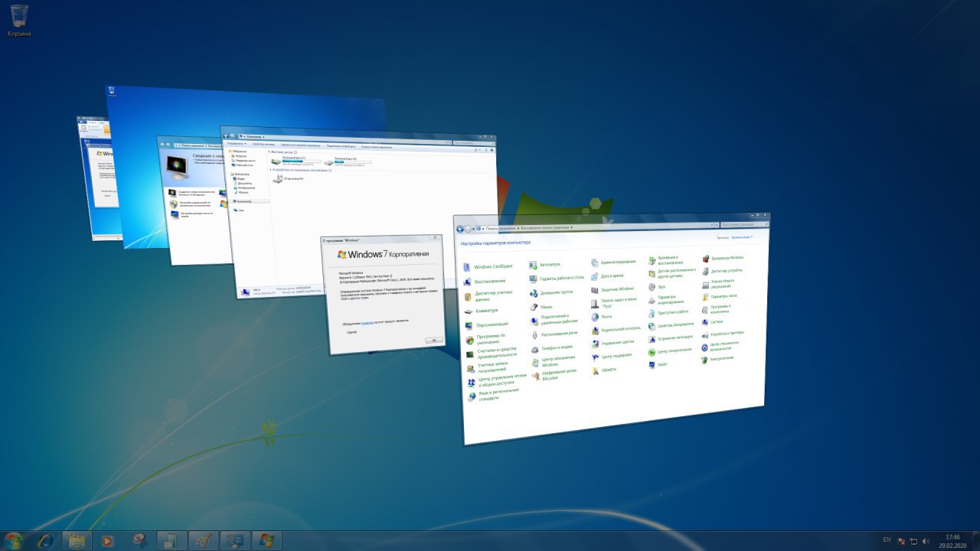Open Упорядочить dropdown in Computer window
This screenshot has width=980, height=551.
pyautogui.click(x=235, y=143)
